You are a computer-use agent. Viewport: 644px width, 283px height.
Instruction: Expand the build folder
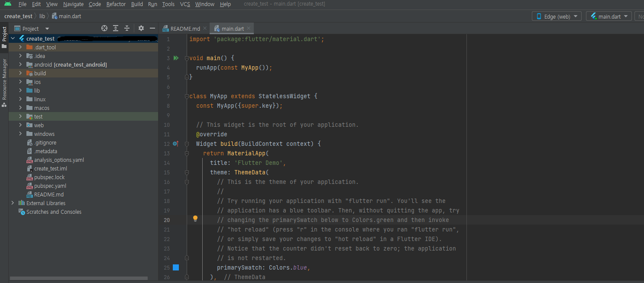point(20,73)
